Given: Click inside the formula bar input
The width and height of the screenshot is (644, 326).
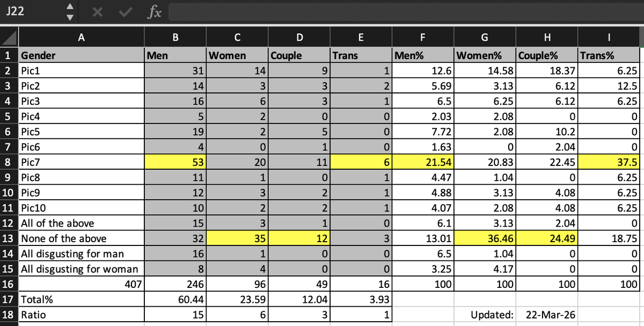Looking at the screenshot, I should pyautogui.click(x=402, y=12).
